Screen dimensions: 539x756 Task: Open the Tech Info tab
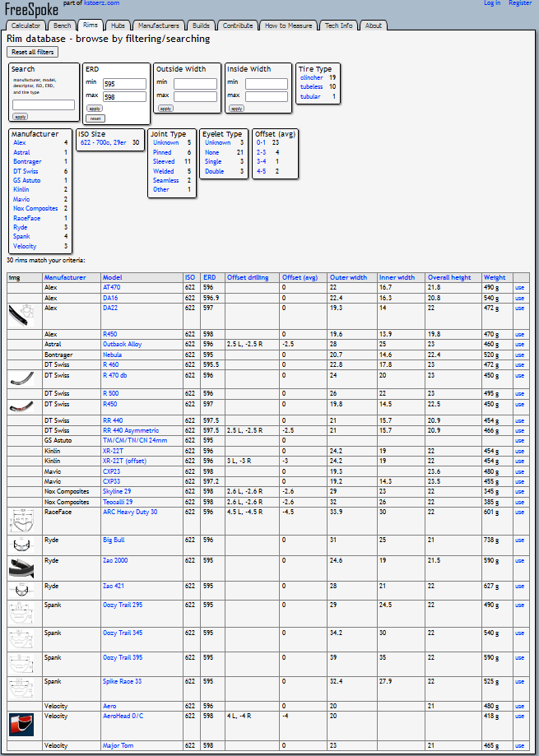tap(337, 26)
